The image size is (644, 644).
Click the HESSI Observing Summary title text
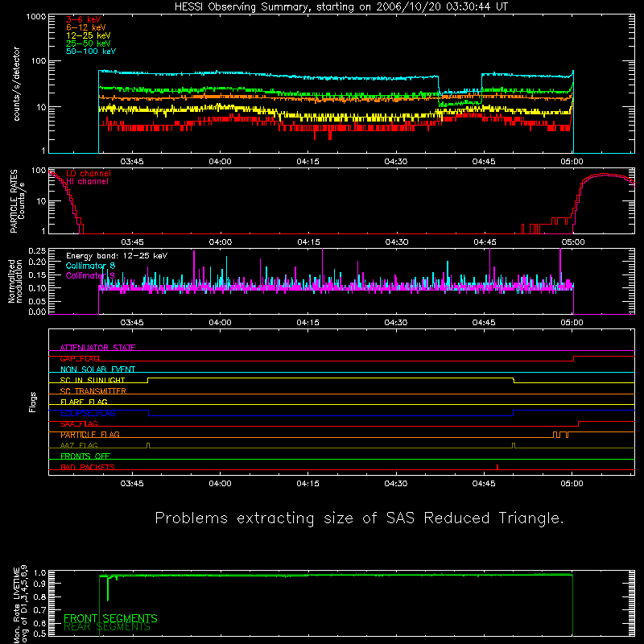pos(341,7)
